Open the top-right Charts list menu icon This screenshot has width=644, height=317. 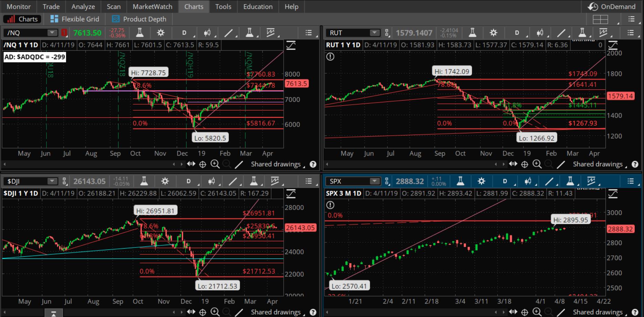tap(631, 19)
